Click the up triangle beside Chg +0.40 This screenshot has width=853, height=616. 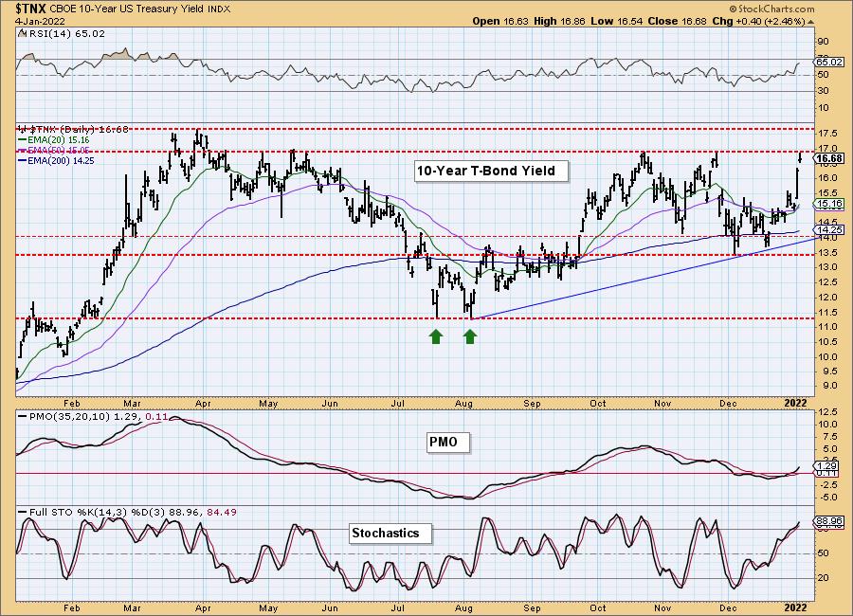point(810,22)
